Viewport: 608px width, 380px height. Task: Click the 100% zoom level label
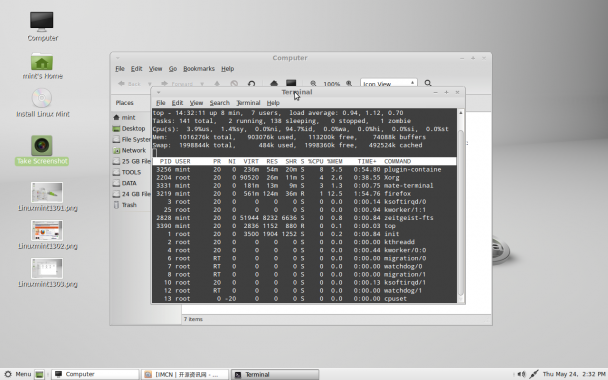(x=332, y=84)
